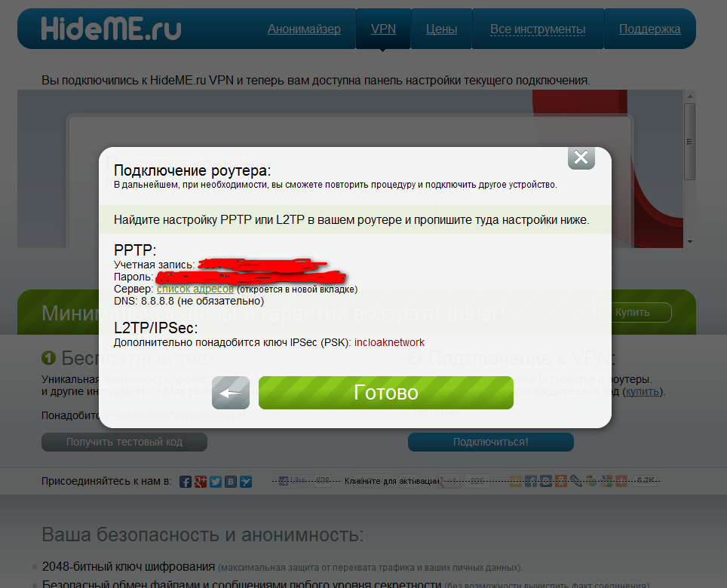Click the Подключиться! button

coord(490,442)
